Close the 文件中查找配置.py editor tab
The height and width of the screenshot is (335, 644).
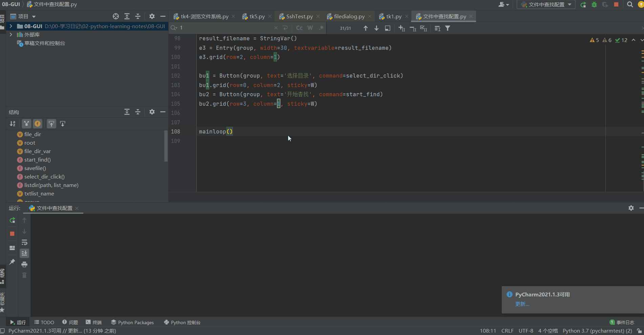[x=471, y=16]
